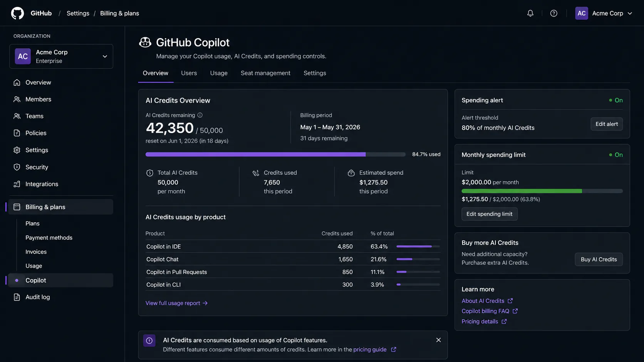This screenshot has width=644, height=362.
Task: Click external link icon beside About AI Credits
Action: pos(510,301)
